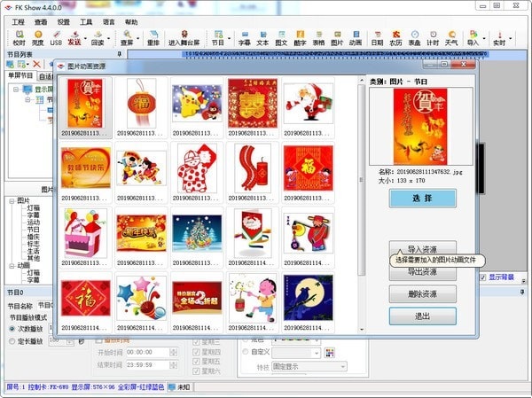Viewport: 532px width, 398px height.
Task: Open the 导入 toolbar dropdown arrow
Action: click(x=484, y=38)
